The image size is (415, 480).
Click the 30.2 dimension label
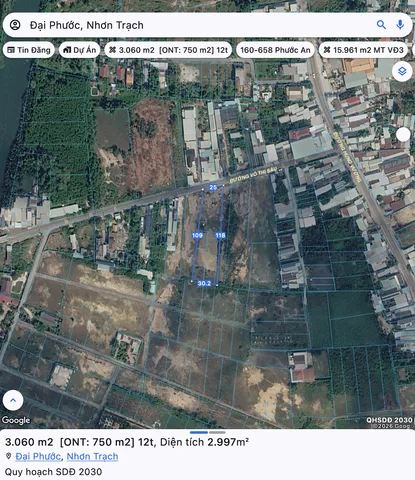point(204,283)
